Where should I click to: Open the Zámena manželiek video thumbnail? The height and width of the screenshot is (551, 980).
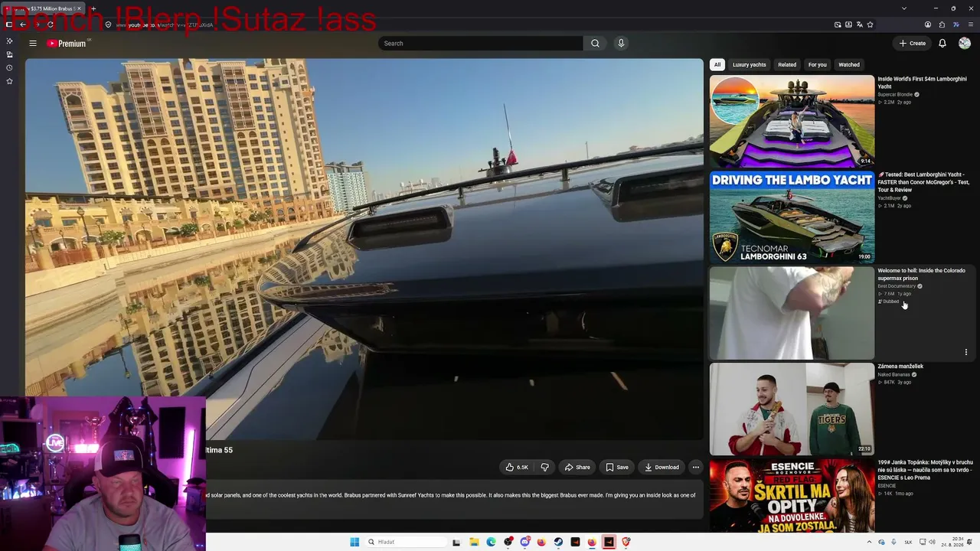792,409
